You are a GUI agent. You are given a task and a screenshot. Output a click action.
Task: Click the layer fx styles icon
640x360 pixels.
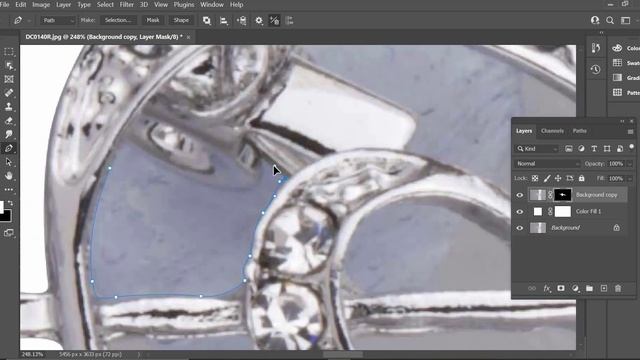(x=547, y=289)
